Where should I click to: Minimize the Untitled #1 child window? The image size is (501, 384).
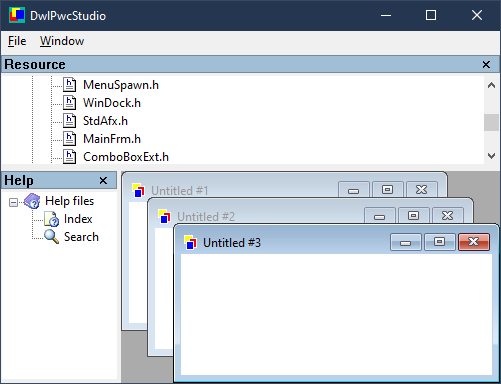(354, 190)
